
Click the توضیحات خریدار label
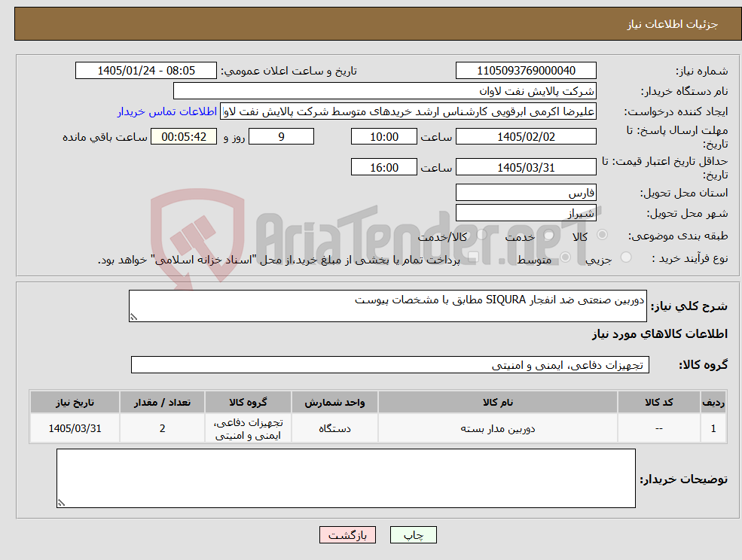point(684,479)
